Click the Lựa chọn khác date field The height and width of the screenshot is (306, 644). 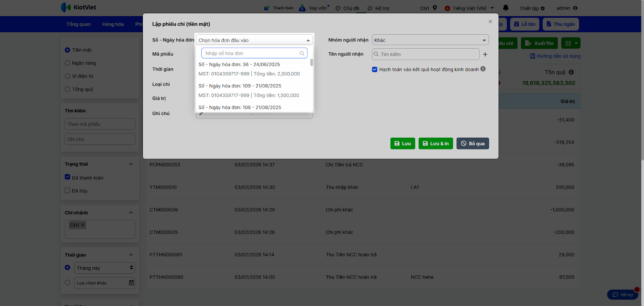coord(105,283)
